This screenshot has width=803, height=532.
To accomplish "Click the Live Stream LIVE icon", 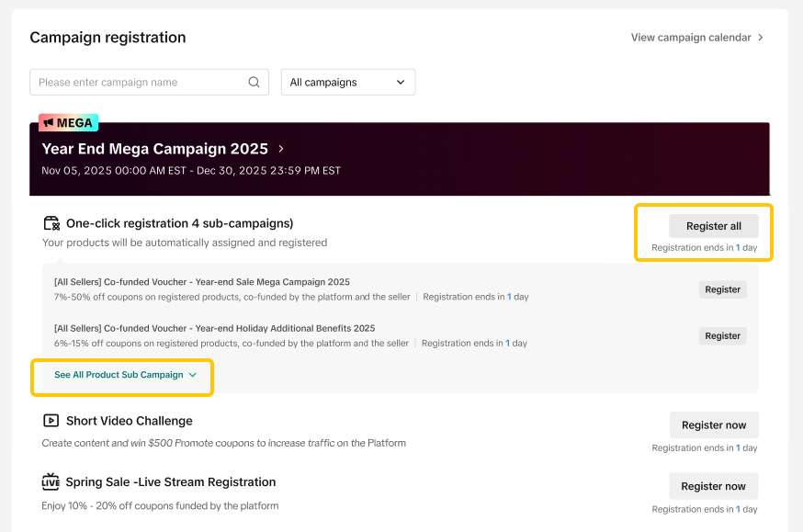I will [x=51, y=482].
